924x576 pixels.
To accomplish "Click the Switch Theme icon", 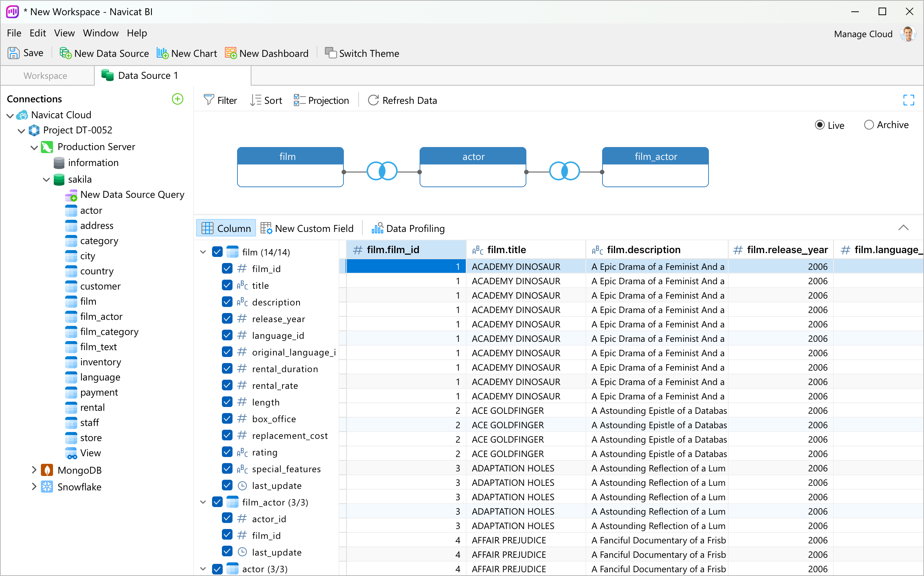I will coord(331,53).
